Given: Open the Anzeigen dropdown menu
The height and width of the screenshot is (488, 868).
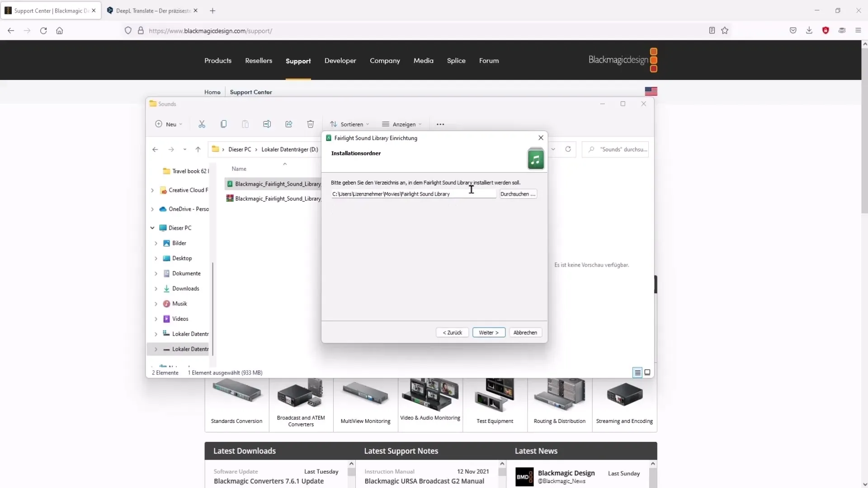Looking at the screenshot, I should click(403, 123).
